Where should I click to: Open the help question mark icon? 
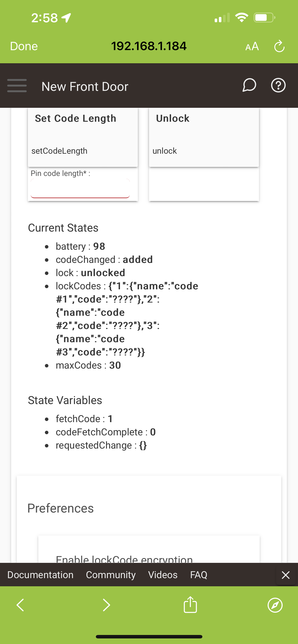pyautogui.click(x=278, y=85)
